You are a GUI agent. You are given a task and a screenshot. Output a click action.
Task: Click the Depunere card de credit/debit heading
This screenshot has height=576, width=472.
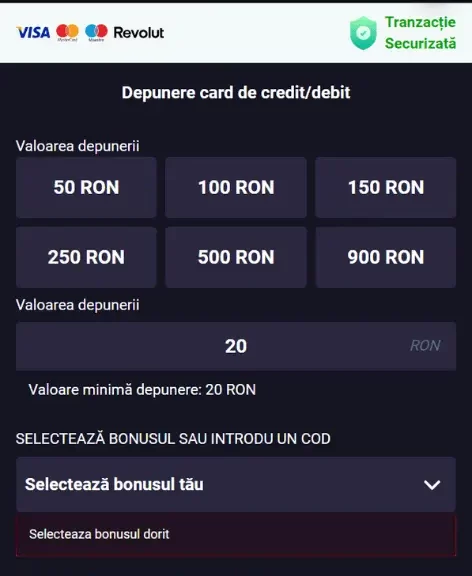tap(236, 93)
